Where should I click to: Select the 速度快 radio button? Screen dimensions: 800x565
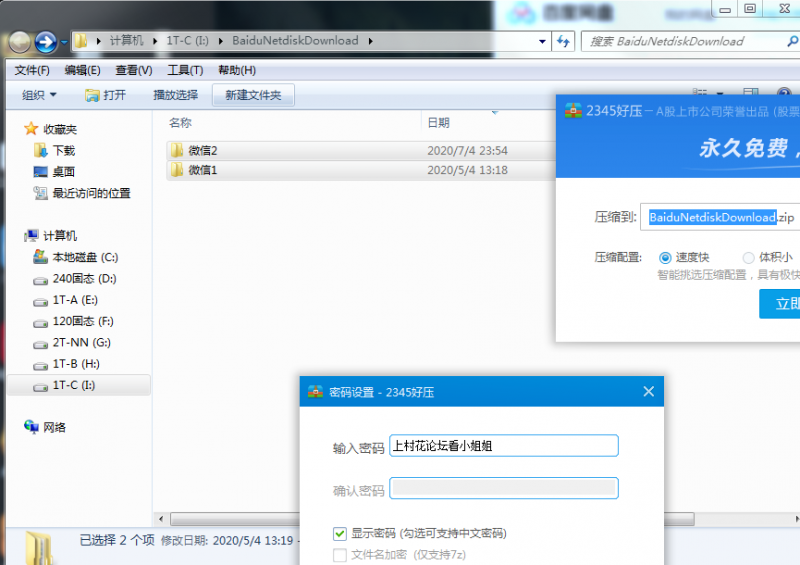pos(665,257)
